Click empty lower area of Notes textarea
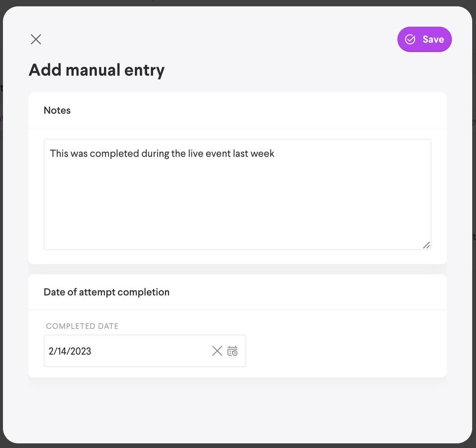 pyautogui.click(x=237, y=220)
